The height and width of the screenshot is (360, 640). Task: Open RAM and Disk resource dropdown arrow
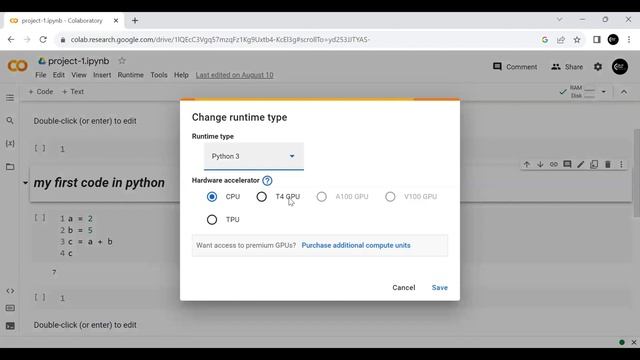(604, 92)
